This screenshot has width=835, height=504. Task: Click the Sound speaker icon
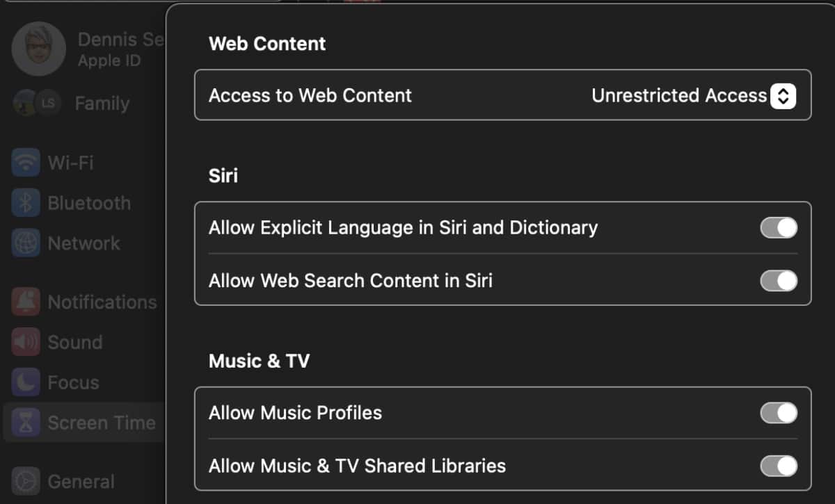26,342
